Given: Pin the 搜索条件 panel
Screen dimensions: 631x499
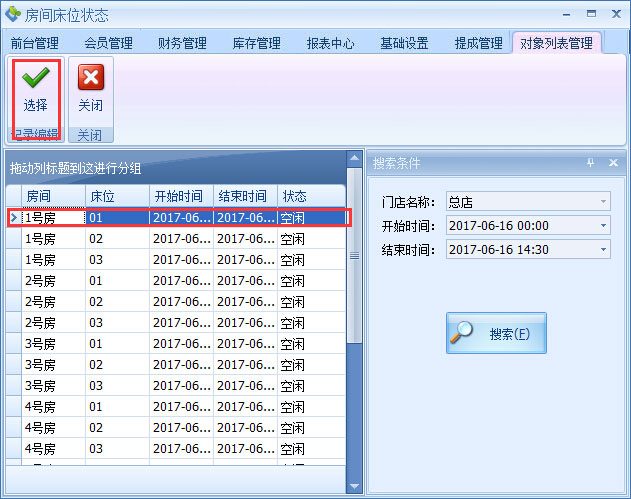Looking at the screenshot, I should (x=590, y=163).
